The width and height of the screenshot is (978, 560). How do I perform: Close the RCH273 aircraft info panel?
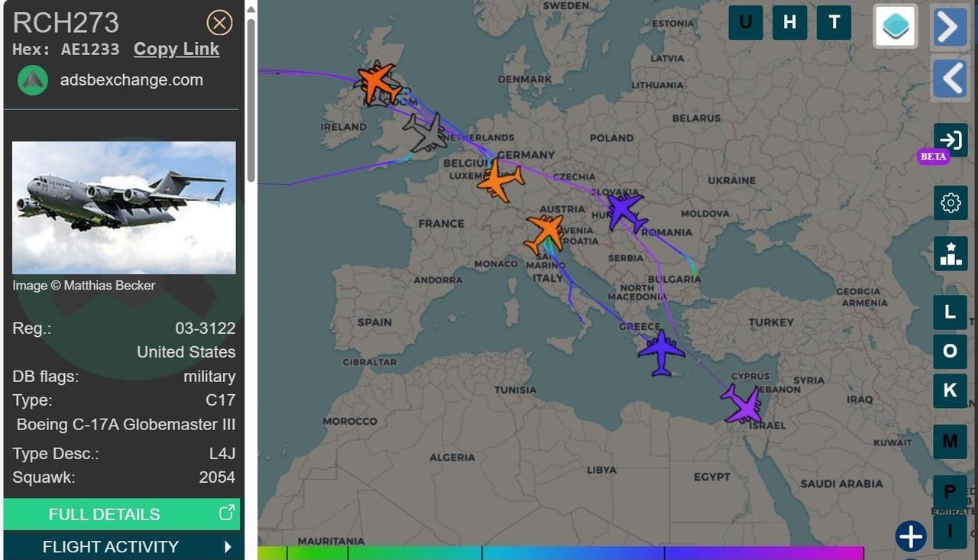tap(219, 23)
